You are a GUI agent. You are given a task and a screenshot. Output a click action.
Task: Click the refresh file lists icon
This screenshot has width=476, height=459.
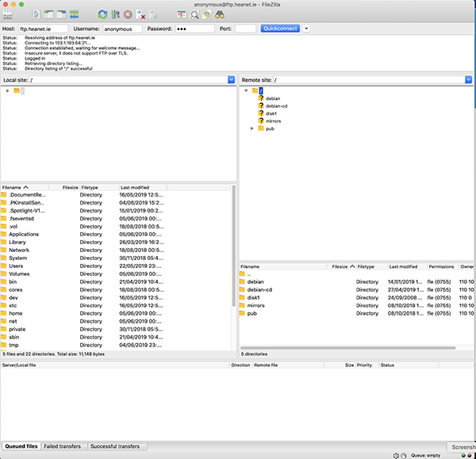(102, 14)
